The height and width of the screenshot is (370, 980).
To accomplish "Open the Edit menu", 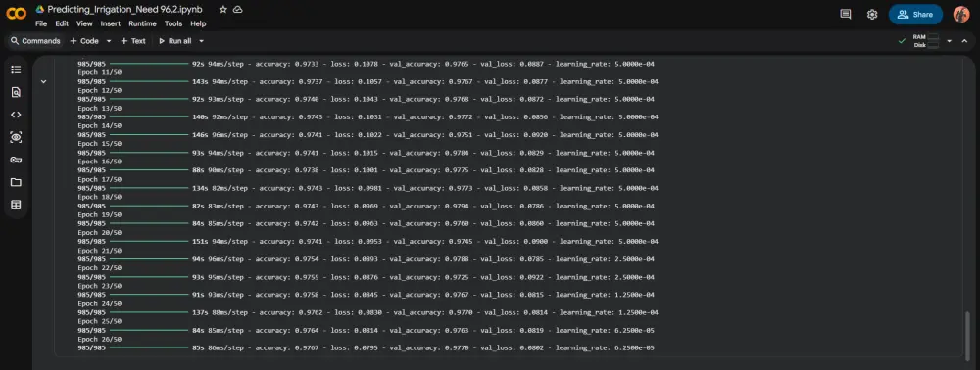I will pyautogui.click(x=62, y=23).
